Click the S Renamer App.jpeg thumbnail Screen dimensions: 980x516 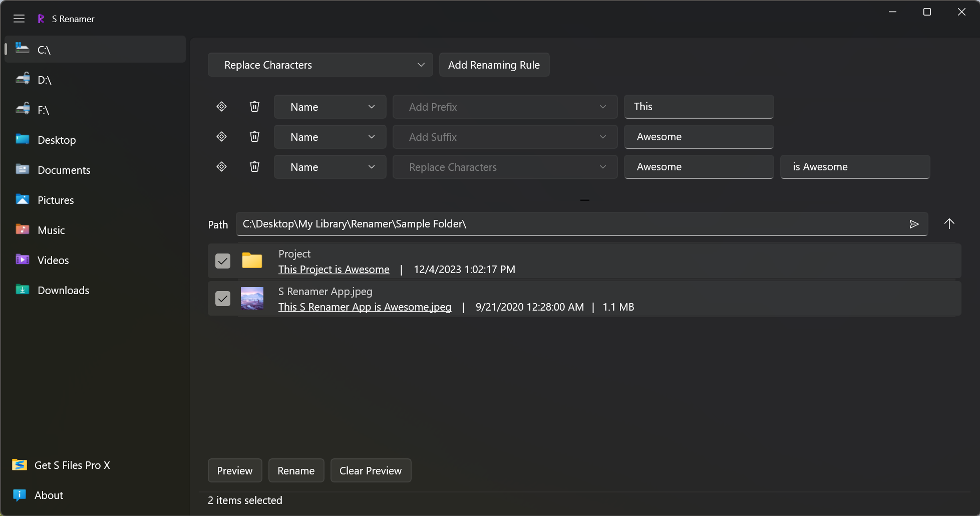click(252, 298)
